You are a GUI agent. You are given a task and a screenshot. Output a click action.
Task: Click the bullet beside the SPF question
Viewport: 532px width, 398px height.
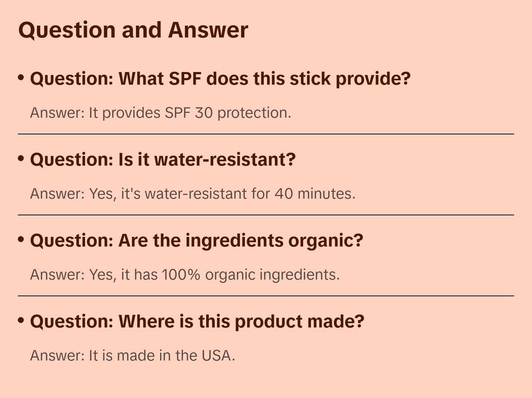click(x=21, y=78)
